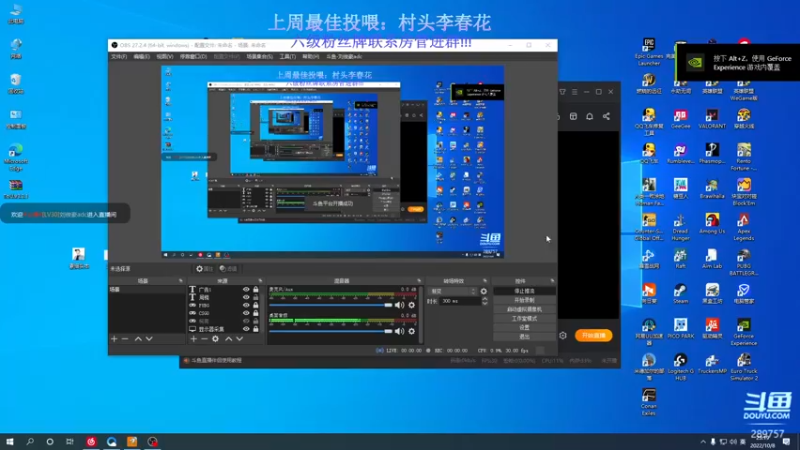
Task: Toggle lock on PUBG source
Action: pyautogui.click(x=256, y=305)
